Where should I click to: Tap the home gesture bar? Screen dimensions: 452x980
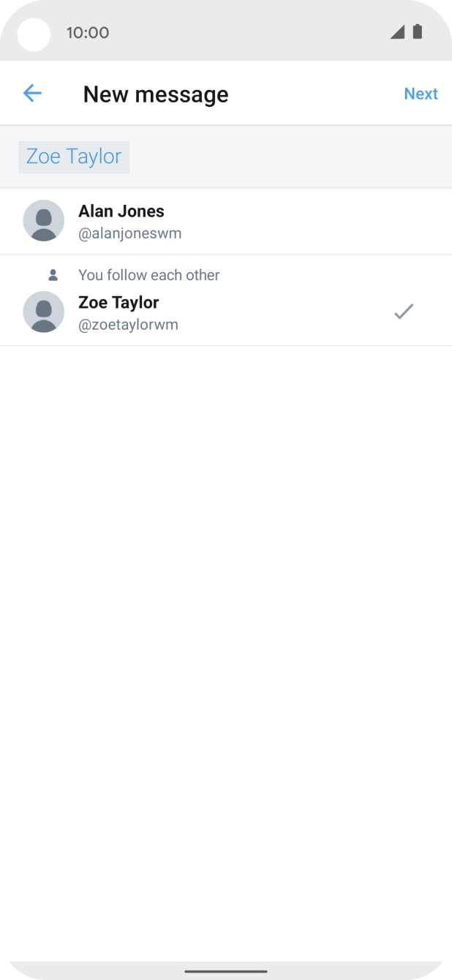[x=226, y=971]
